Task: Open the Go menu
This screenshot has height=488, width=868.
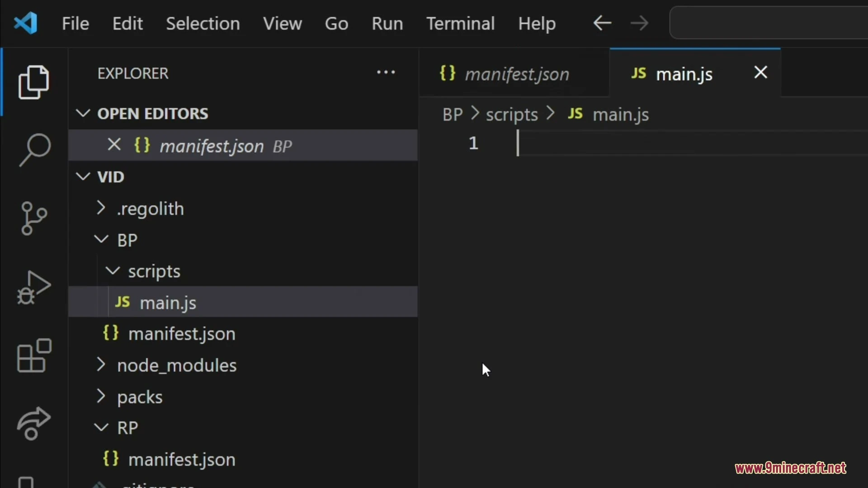Action: point(336,23)
